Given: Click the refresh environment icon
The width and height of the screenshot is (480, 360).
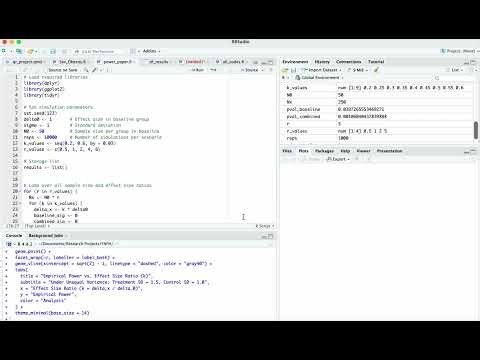Looking at the screenshot, I should tap(472, 70).
